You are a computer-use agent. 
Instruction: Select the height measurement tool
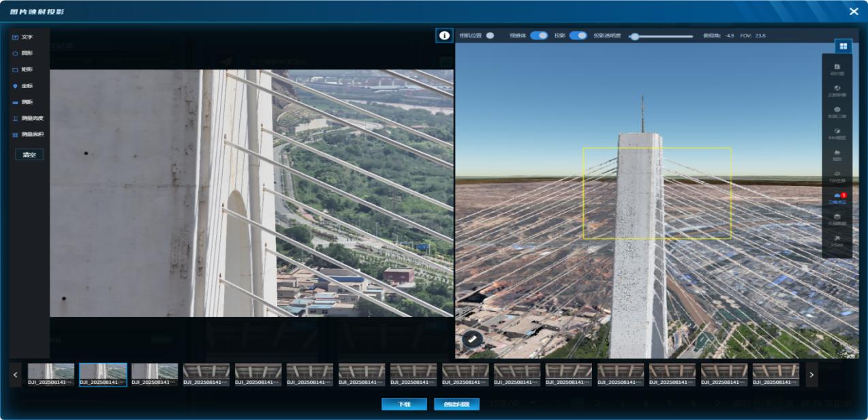point(27,119)
